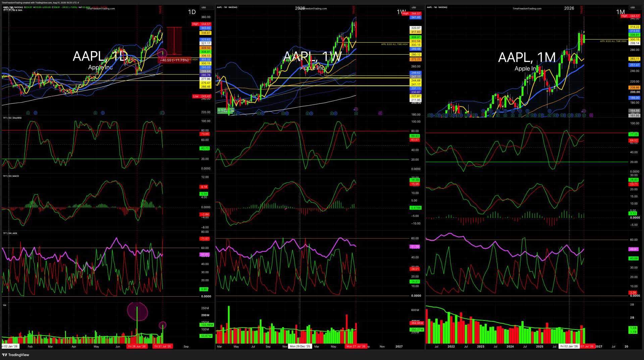
Task: Click the 306.53 price label
Action: 206,56
